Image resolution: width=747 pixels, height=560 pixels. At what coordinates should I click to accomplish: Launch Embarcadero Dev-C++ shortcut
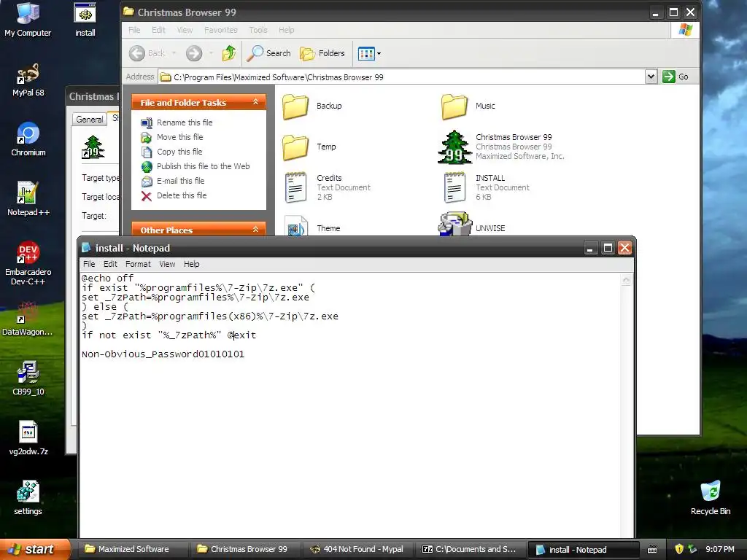tap(28, 262)
